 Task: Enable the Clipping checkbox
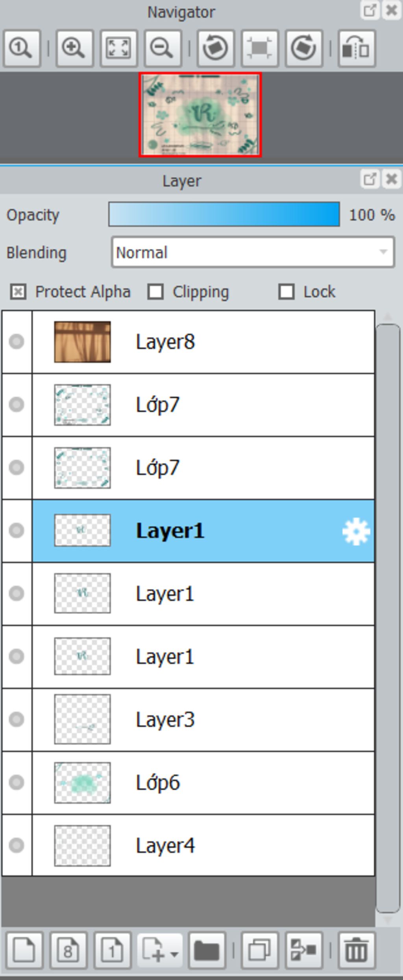coord(155,292)
